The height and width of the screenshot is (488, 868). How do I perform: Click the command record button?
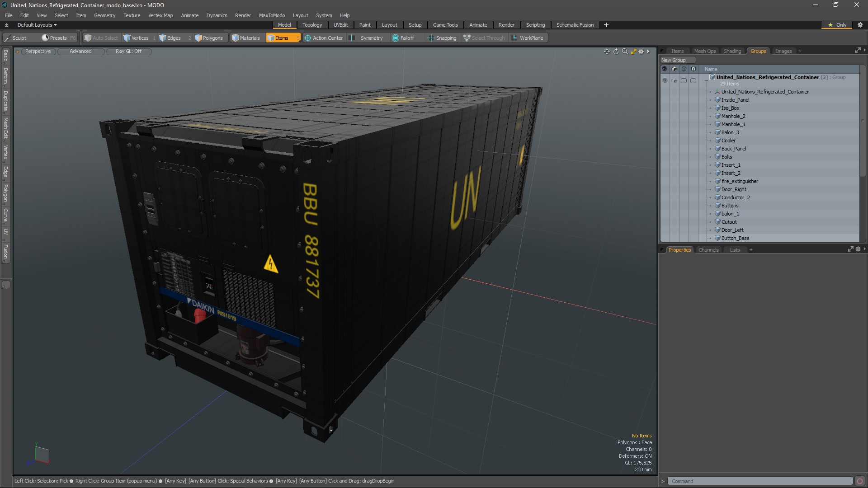[x=860, y=481]
